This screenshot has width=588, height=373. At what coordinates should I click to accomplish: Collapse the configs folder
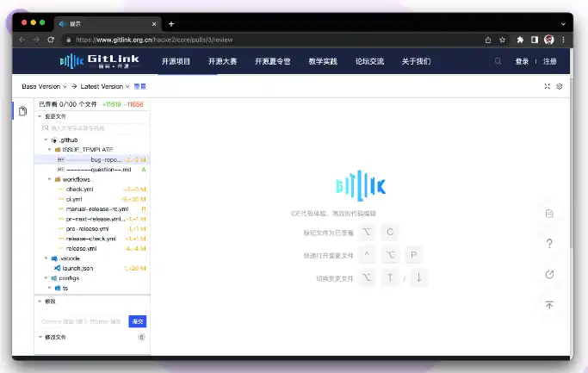(46, 278)
